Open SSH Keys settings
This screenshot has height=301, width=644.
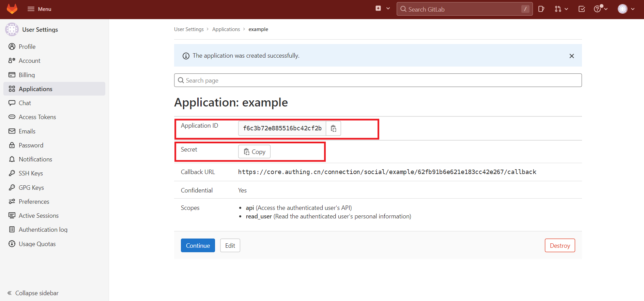pyautogui.click(x=31, y=173)
